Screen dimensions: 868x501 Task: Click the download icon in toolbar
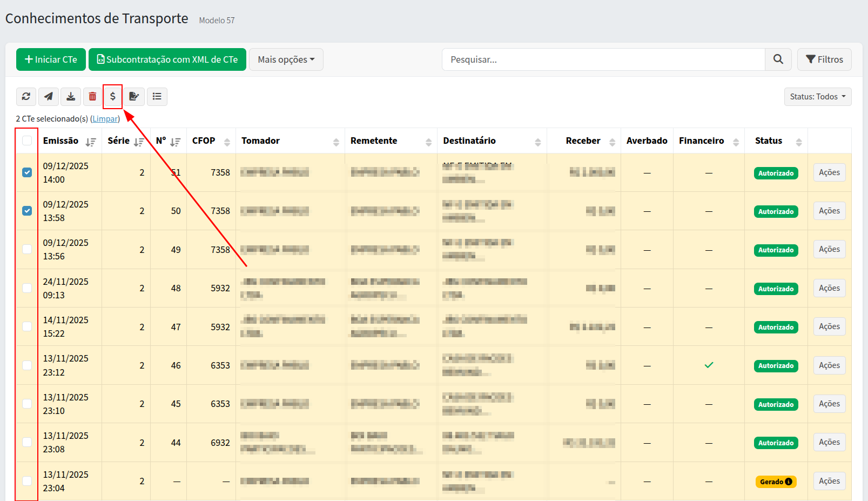(x=71, y=97)
